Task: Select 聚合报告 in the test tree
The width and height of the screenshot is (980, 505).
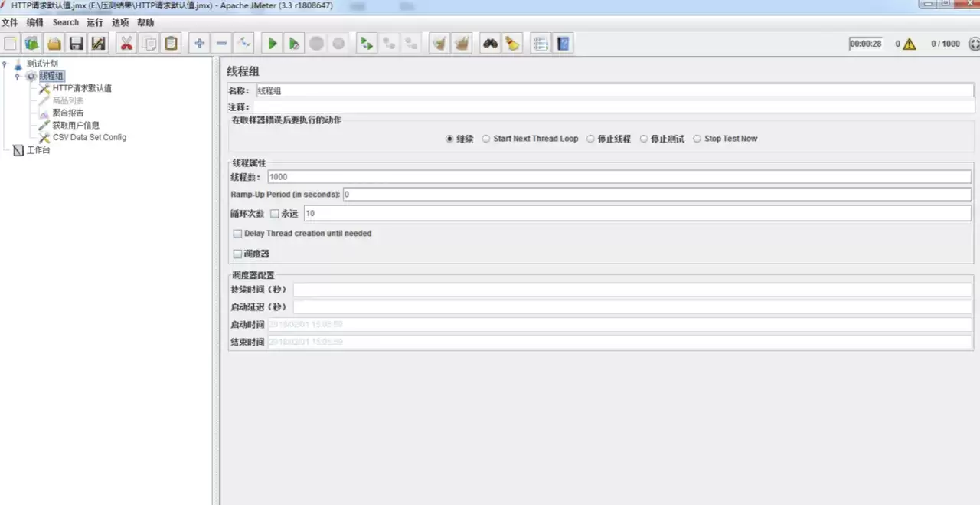Action: [68, 113]
